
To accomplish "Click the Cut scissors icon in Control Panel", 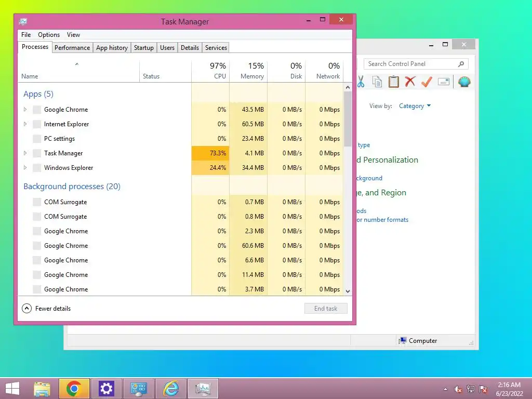I will 361,82.
